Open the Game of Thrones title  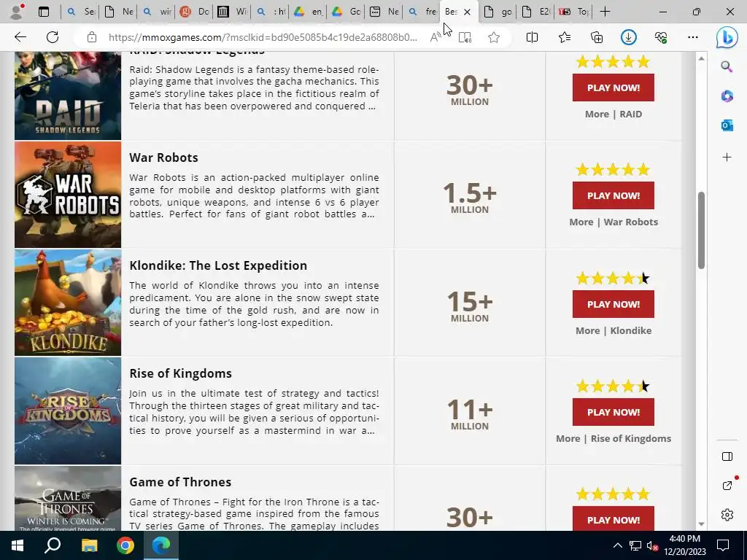pyautogui.click(x=180, y=482)
